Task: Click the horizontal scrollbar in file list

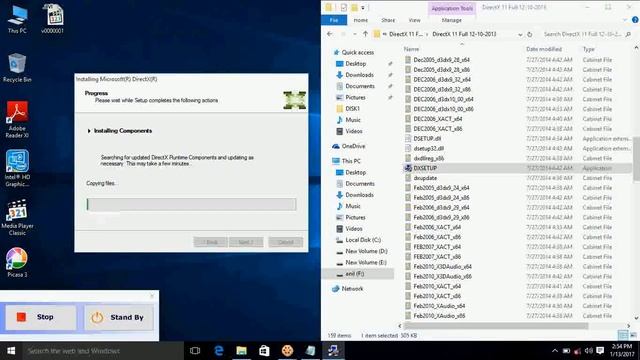Action: [x=496, y=326]
